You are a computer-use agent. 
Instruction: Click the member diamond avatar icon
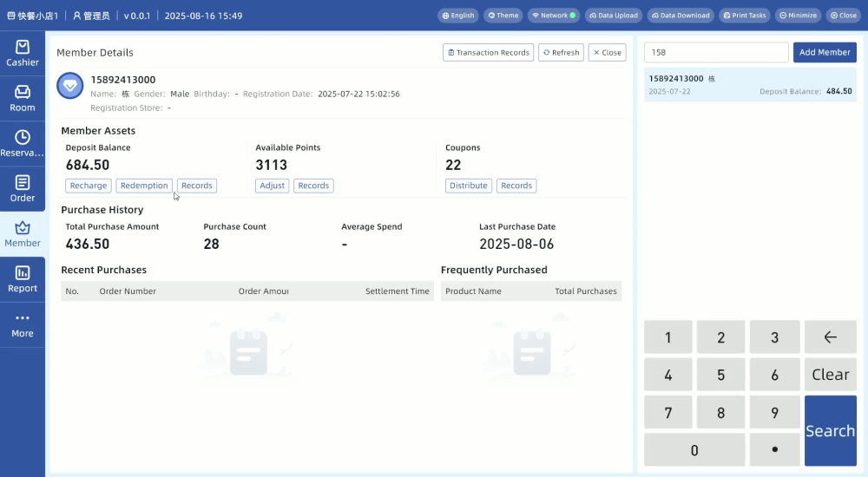tap(70, 86)
